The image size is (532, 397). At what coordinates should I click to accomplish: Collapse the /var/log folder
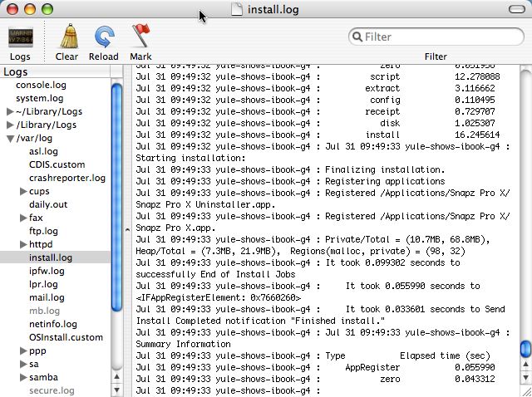pyautogui.click(x=10, y=139)
